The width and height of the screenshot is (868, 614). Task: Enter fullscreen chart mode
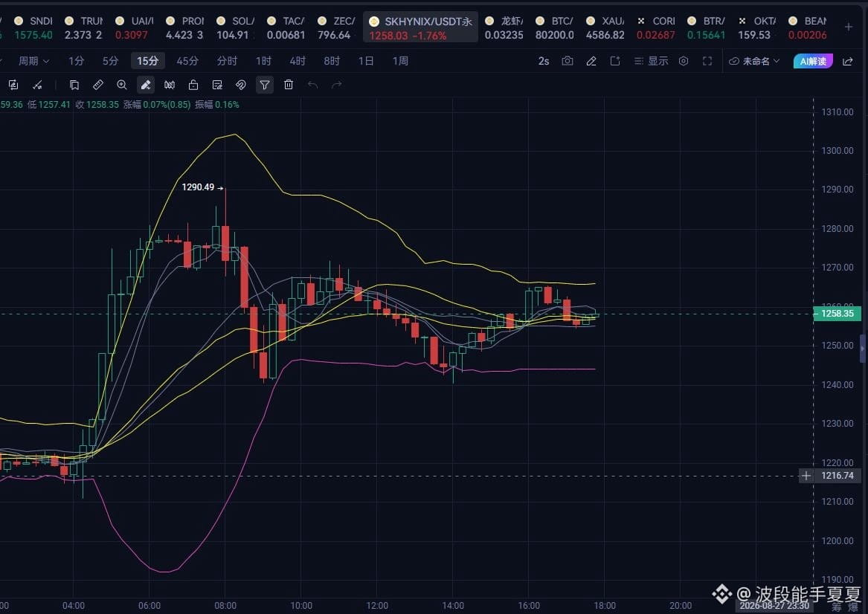pos(707,61)
